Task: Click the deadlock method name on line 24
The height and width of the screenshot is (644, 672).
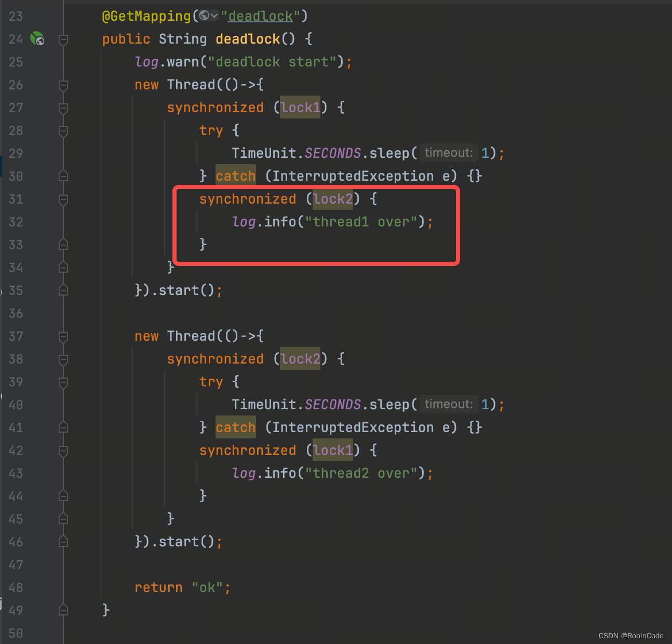Action: [x=248, y=39]
